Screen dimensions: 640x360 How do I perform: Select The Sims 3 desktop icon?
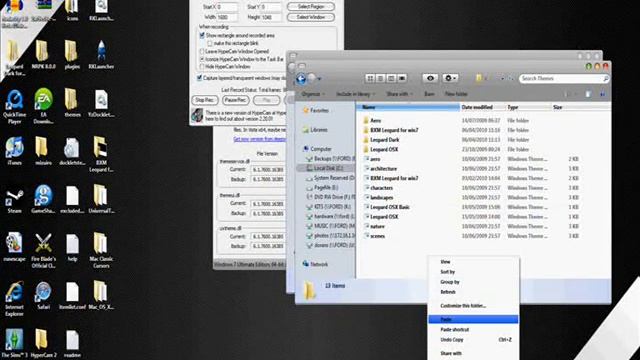pos(15,344)
